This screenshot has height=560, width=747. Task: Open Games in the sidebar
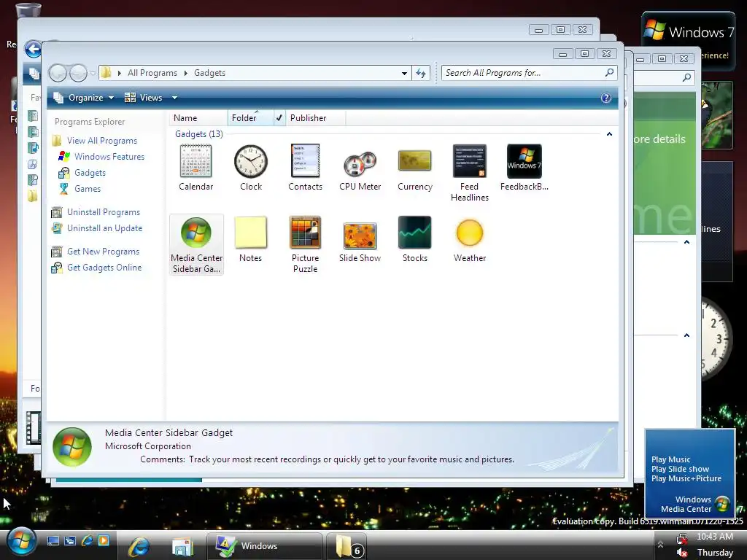(x=88, y=189)
